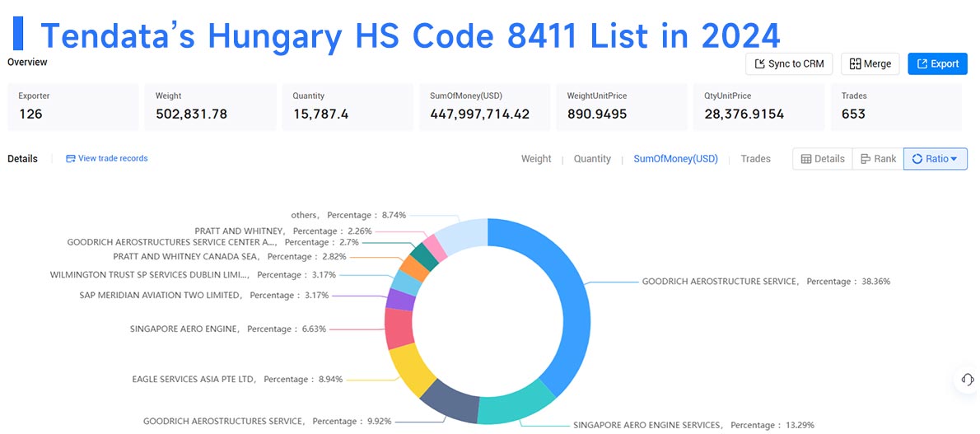The height and width of the screenshot is (434, 980).
Task: Click EAGLE SERVICES ASIA PTE LTD label
Action: click(237, 379)
